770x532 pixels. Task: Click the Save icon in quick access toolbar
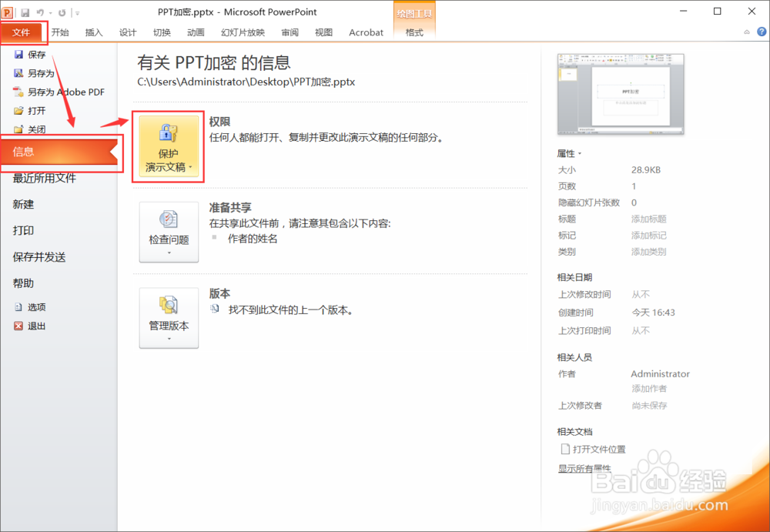(x=25, y=13)
